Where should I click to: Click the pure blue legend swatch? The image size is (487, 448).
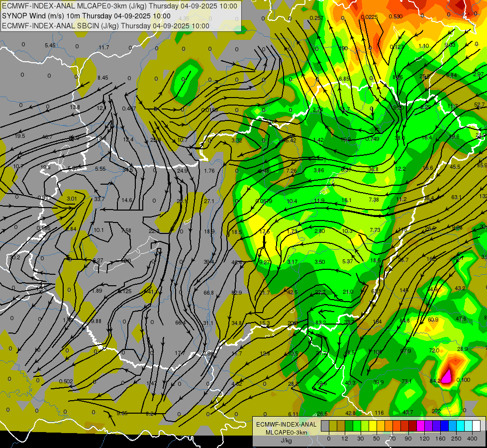444,426
